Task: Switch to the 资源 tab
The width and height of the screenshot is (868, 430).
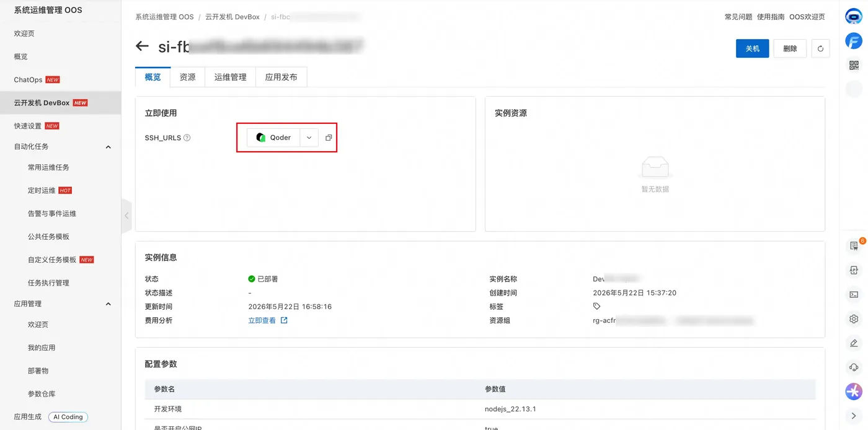Action: pyautogui.click(x=187, y=77)
